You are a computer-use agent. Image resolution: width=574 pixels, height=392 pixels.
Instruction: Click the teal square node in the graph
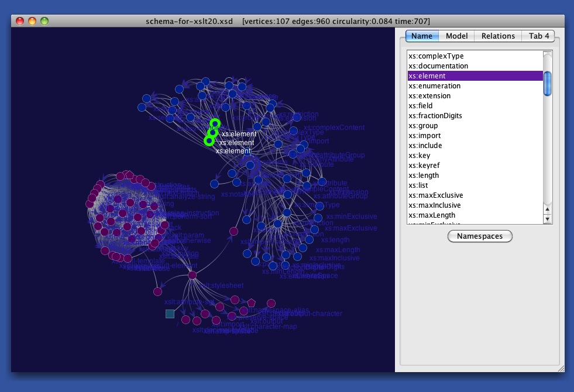170,314
